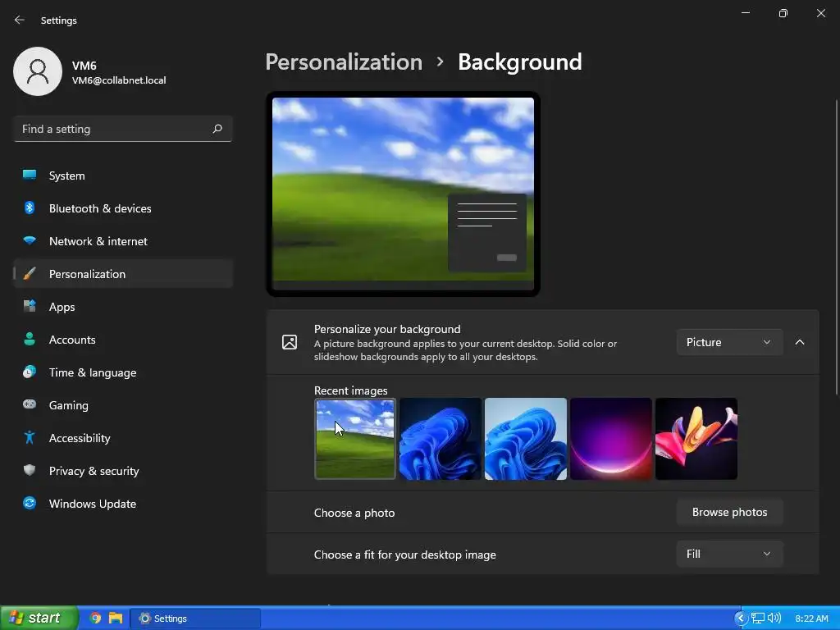The width and height of the screenshot is (840, 630).
Task: Click the System monitor icon
Action: click(30, 175)
